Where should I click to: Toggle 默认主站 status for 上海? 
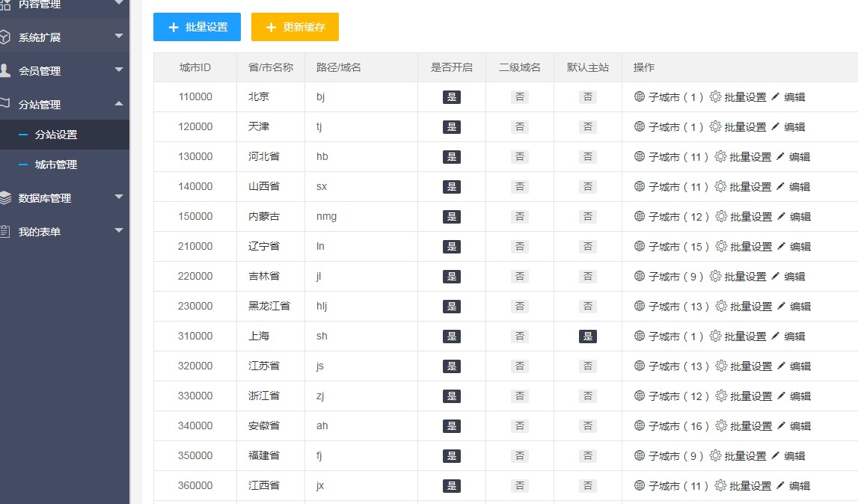pos(588,336)
